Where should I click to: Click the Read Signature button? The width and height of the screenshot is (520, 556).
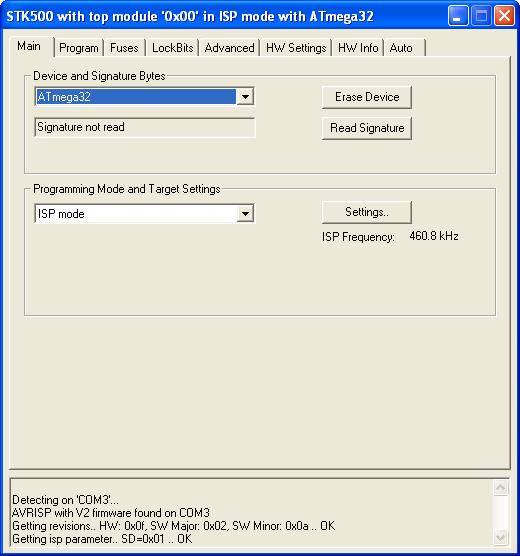(367, 128)
